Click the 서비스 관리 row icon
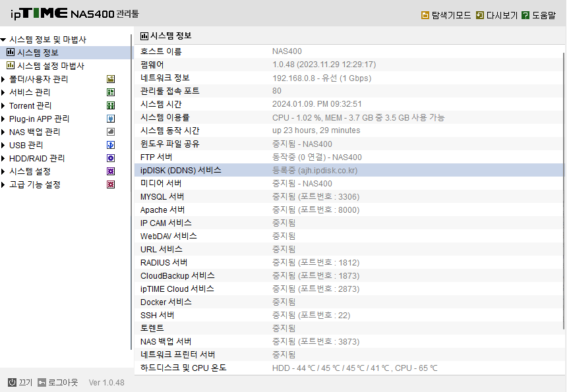569x392 pixels. (x=111, y=92)
